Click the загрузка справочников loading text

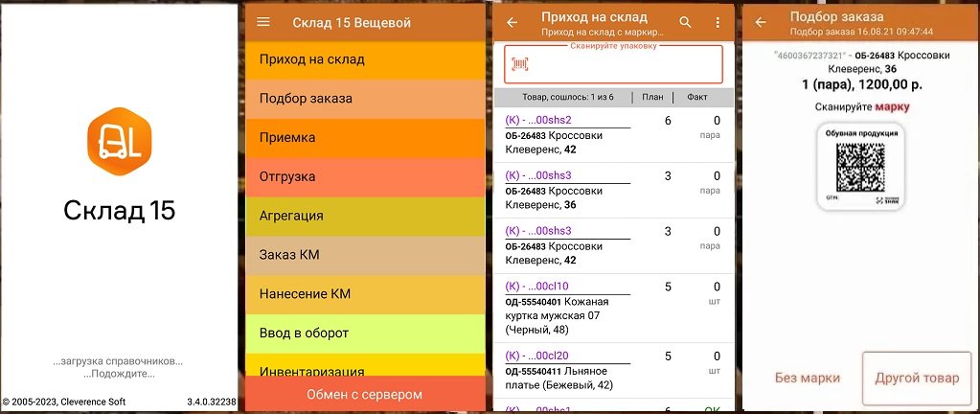(118, 361)
